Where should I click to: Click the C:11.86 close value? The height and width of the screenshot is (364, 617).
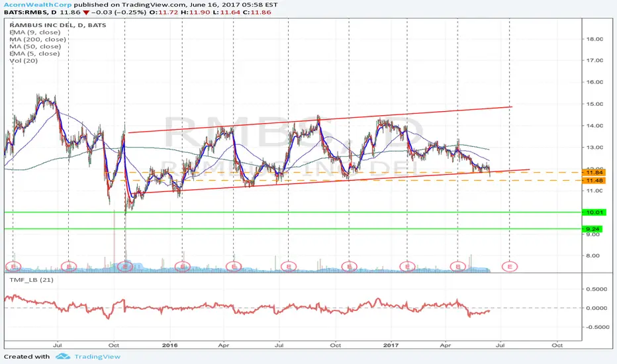(x=257, y=12)
